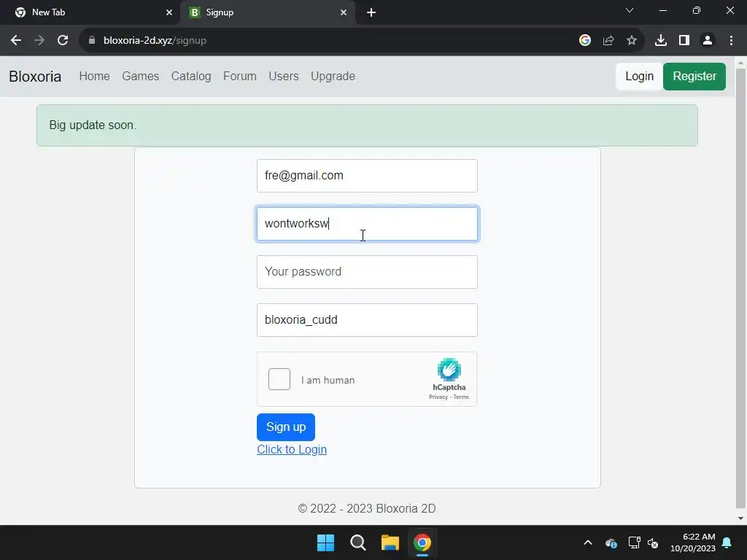Click the muted volume tray icon

[653, 542]
